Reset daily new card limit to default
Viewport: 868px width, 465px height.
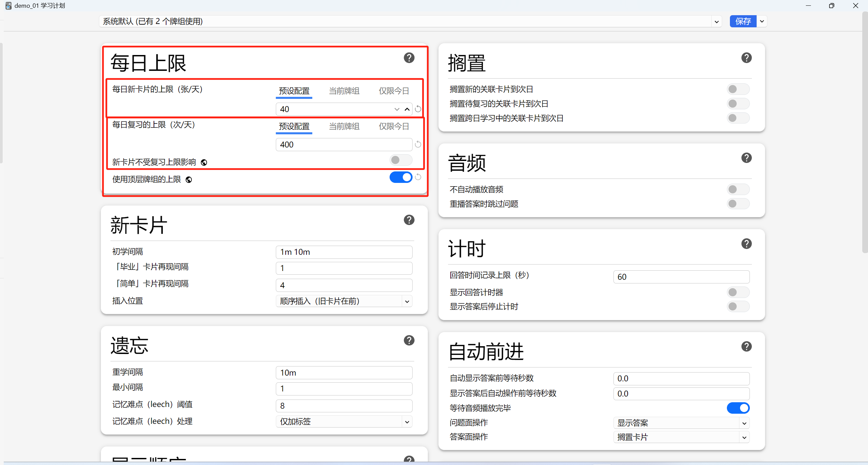[418, 109]
